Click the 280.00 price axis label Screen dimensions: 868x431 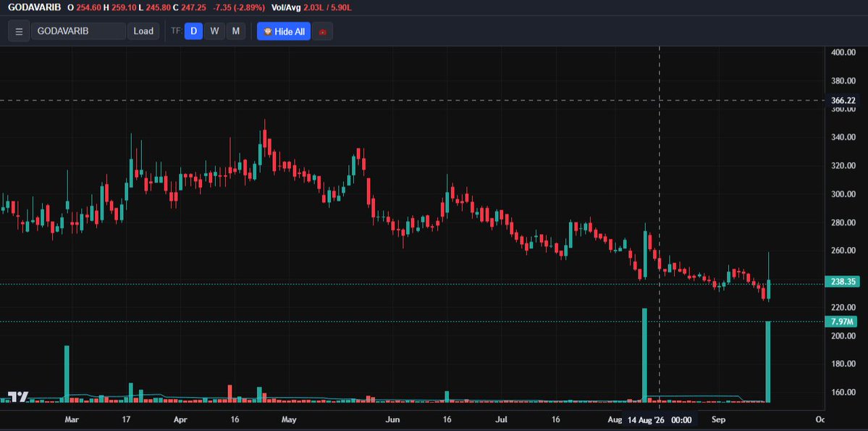(843, 222)
